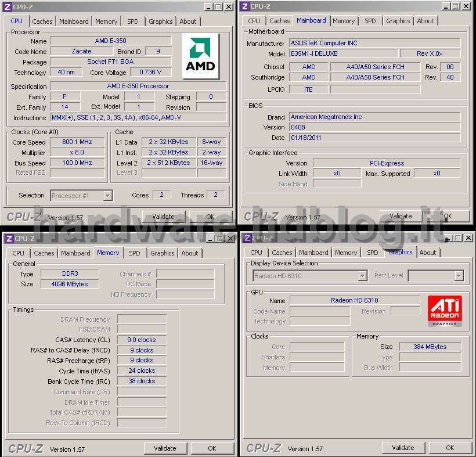Click the Model field 'E35M1-I DELUXE'

coord(343,54)
